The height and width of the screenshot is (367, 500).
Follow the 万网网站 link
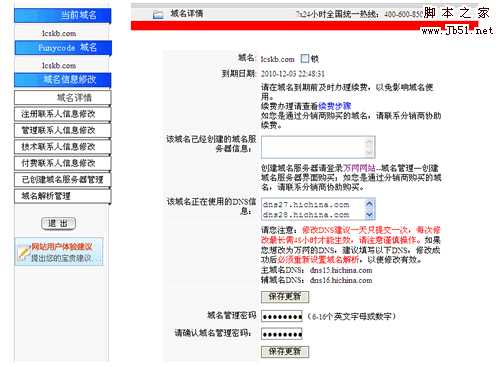pos(359,168)
